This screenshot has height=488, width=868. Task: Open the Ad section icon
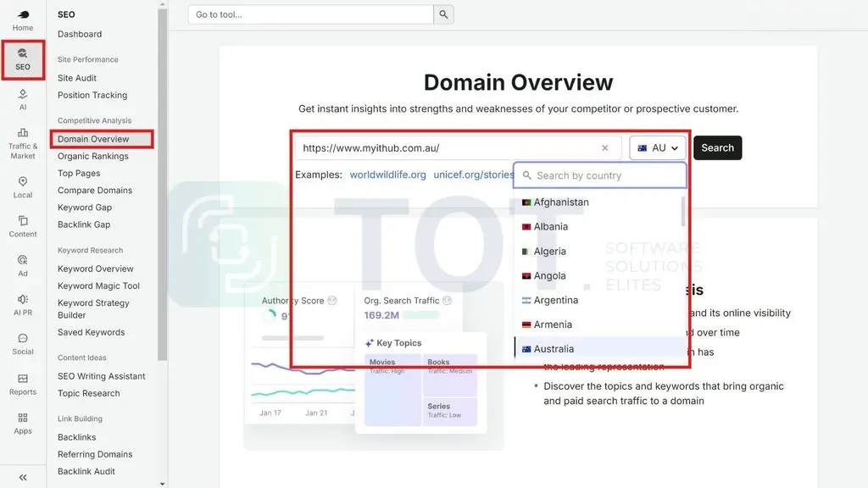[23, 265]
